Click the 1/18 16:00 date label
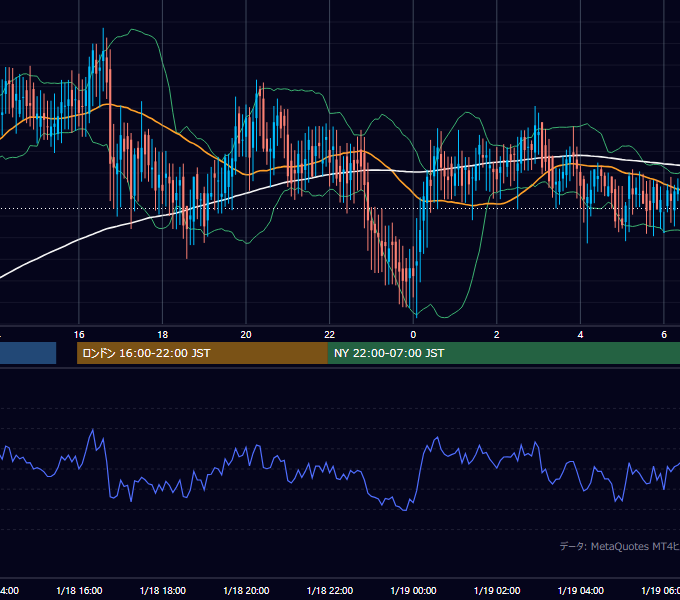This screenshot has height=600, width=680. coord(79,590)
